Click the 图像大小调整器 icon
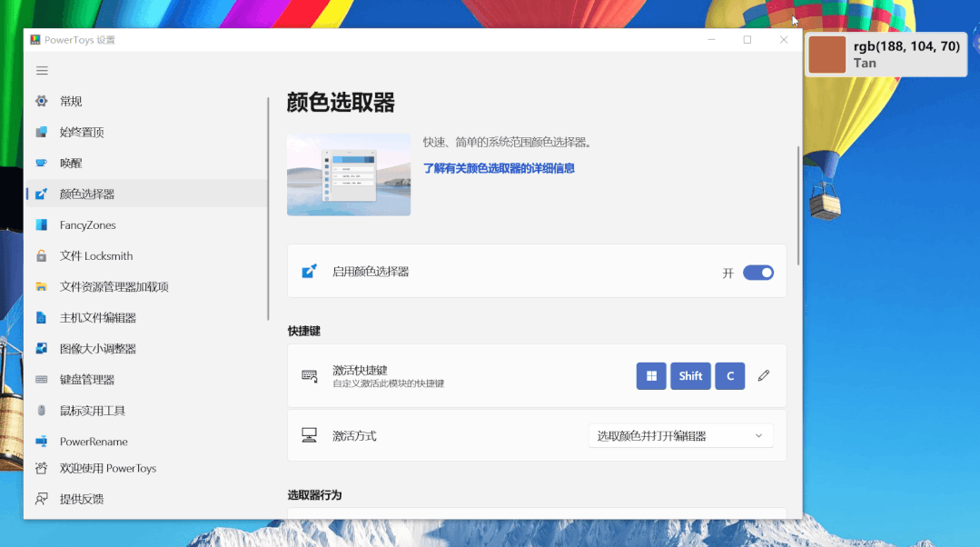This screenshot has height=547, width=980. [41, 349]
